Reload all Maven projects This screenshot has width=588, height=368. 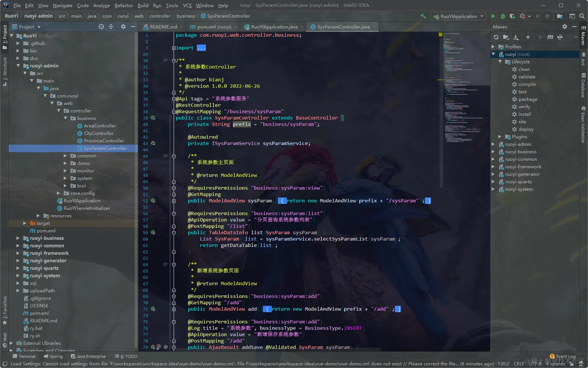(496, 37)
